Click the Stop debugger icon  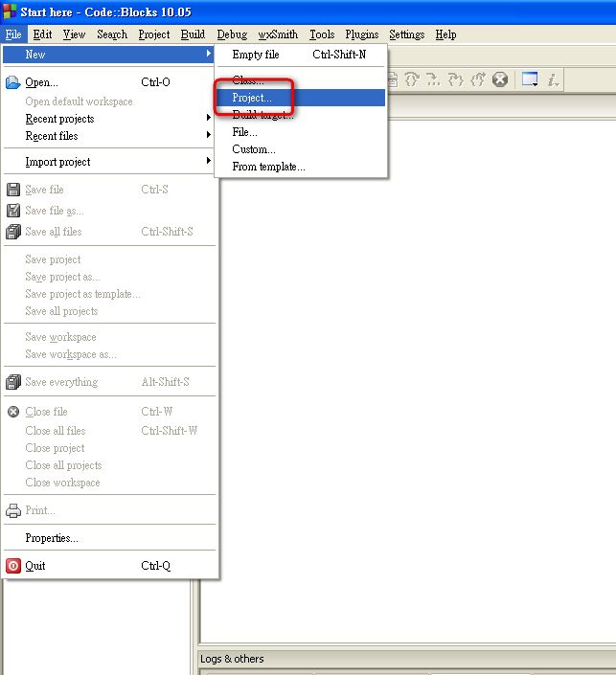pos(500,79)
